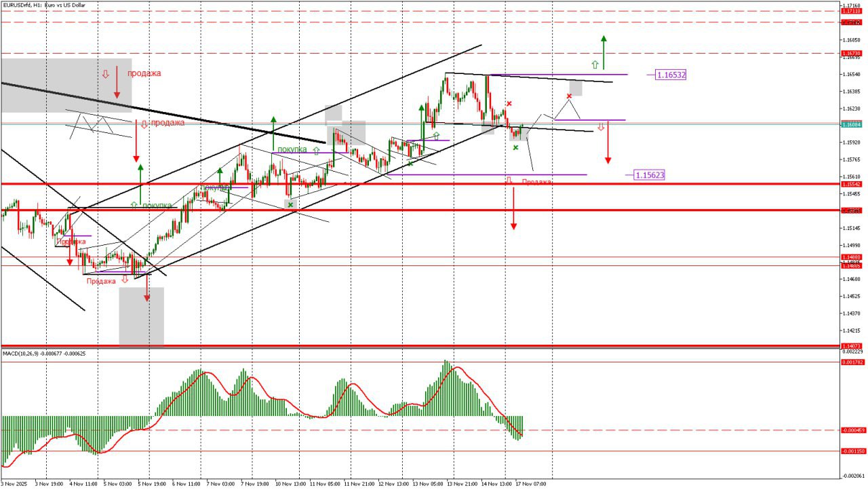Click the purple 1.16532 price label

point(671,75)
